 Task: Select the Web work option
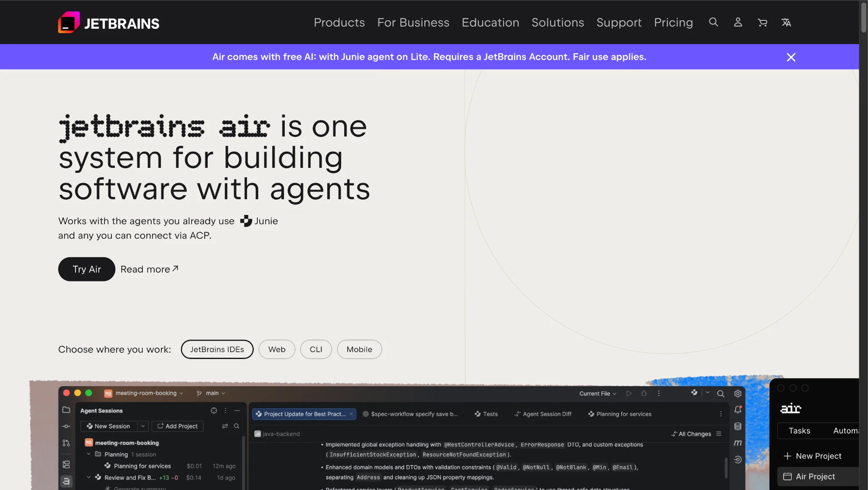click(x=277, y=349)
